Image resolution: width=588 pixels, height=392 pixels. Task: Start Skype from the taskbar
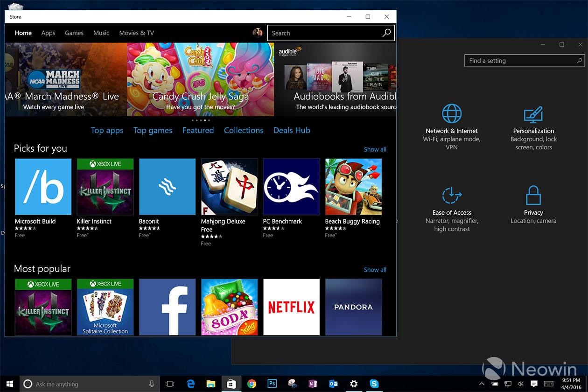[x=374, y=384]
